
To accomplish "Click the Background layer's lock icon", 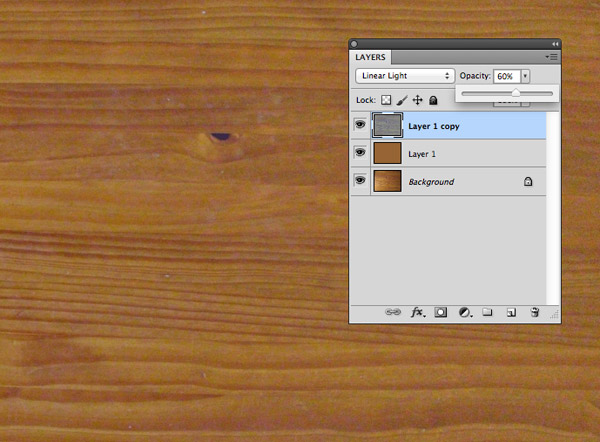I will 527,182.
